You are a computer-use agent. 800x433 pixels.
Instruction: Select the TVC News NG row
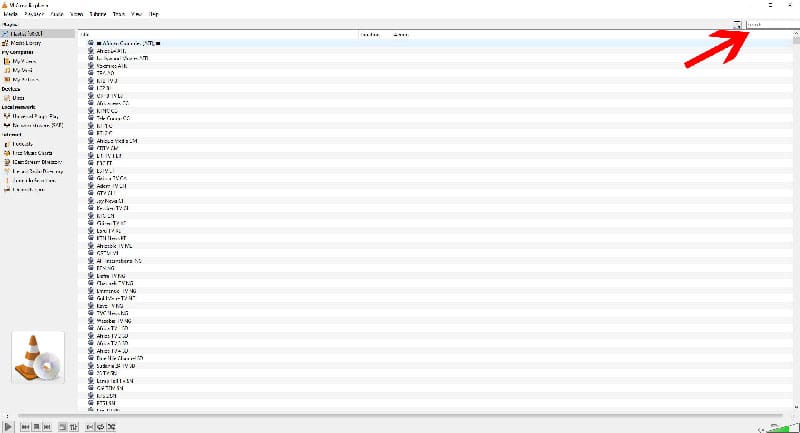(435, 313)
